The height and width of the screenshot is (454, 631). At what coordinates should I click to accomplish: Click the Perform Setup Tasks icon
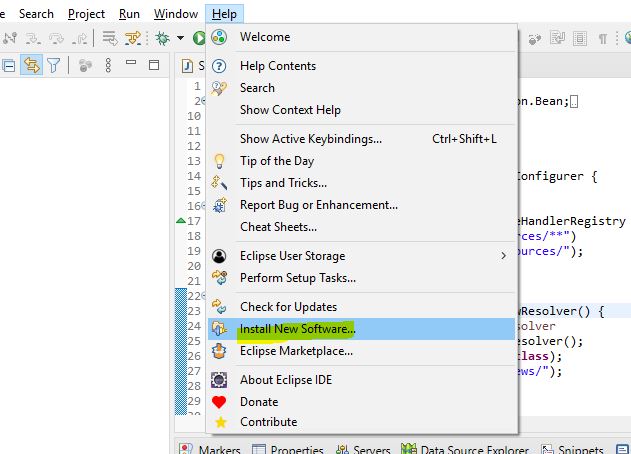pyautogui.click(x=220, y=278)
